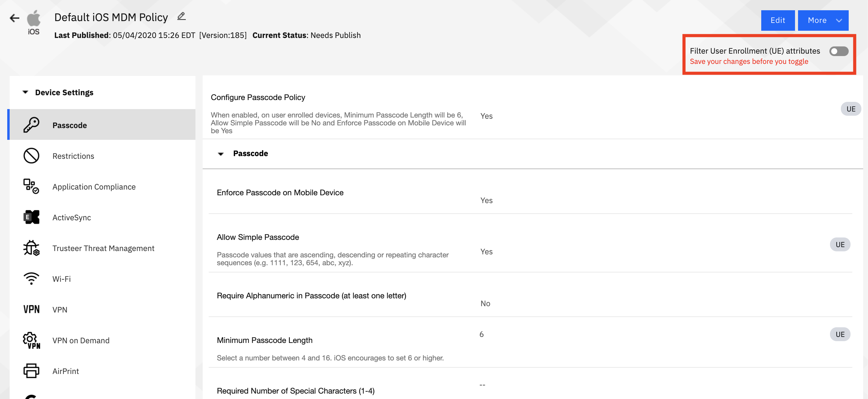Open Application Compliance settings
This screenshot has width=868, height=399.
(102, 187)
